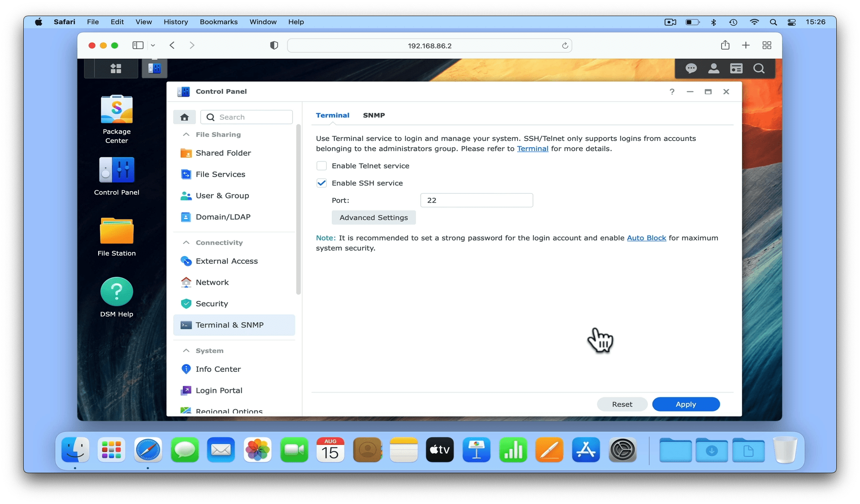Open Package Center desktop icon
Image resolution: width=860 pixels, height=504 pixels.
(116, 120)
